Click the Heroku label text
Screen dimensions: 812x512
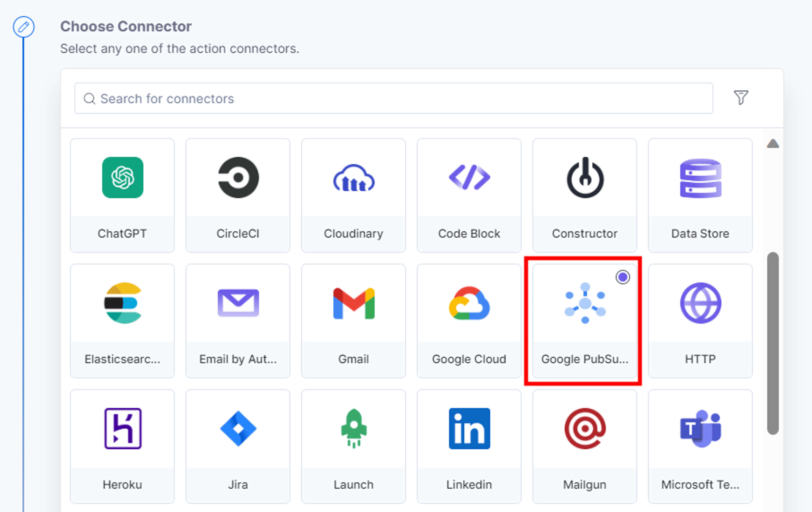coord(122,484)
